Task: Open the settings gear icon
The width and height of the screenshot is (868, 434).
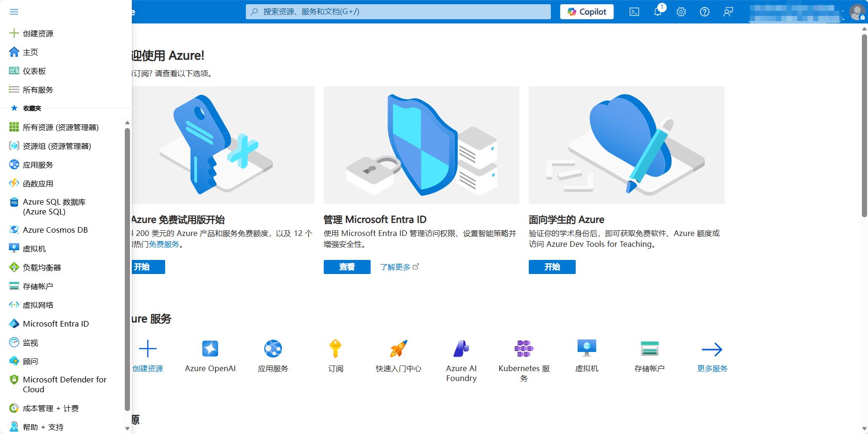Action: pyautogui.click(x=681, y=12)
